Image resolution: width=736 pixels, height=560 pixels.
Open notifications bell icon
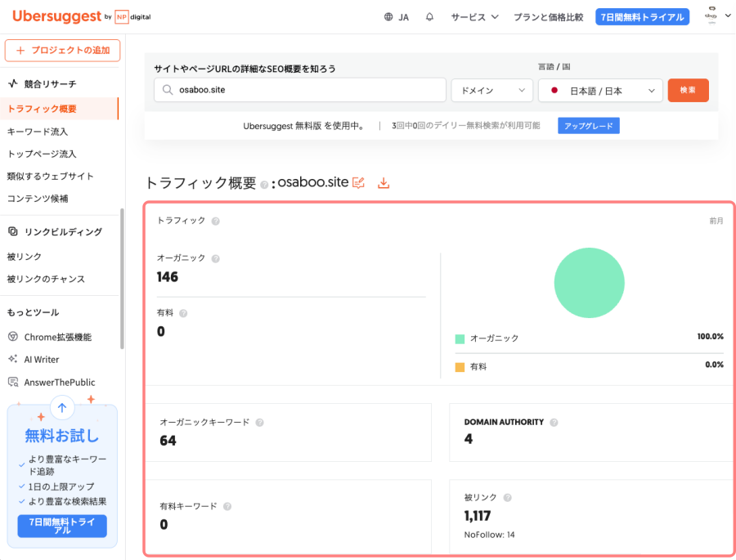(x=429, y=17)
